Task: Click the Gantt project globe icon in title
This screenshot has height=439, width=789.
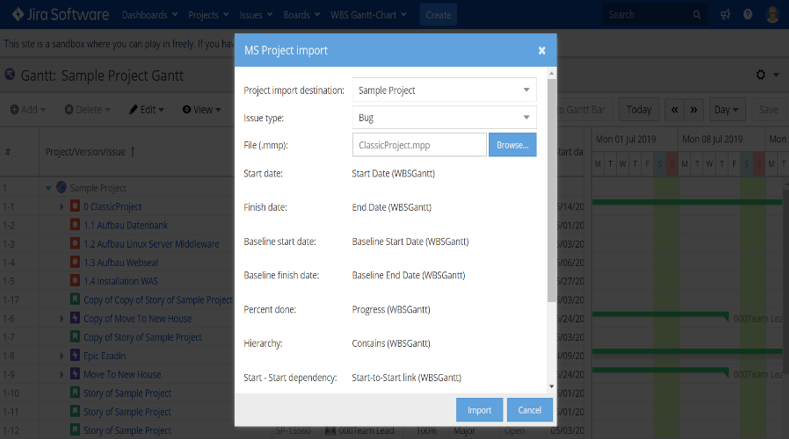Action: pos(10,75)
